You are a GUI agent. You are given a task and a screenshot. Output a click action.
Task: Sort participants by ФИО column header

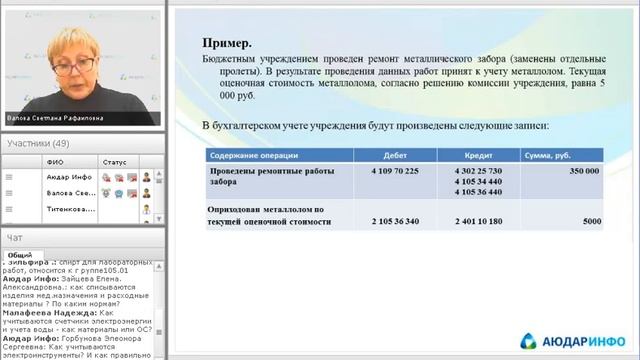point(55,162)
